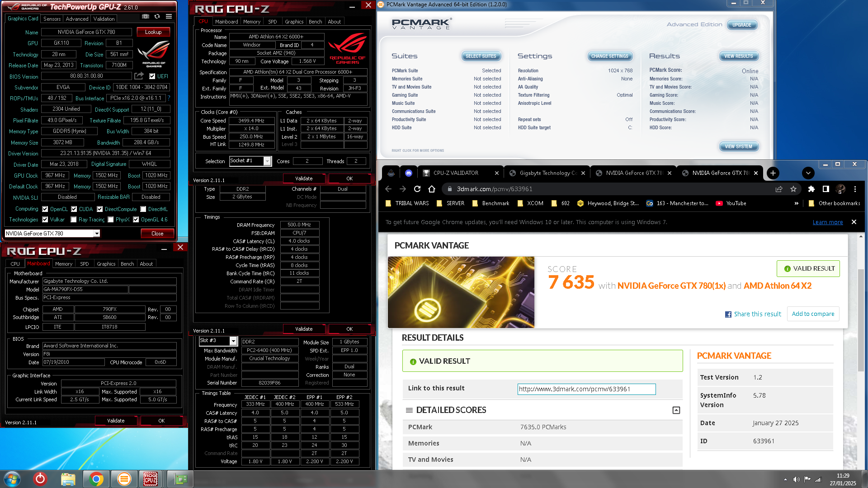Reload the Chrome page

pos(417,189)
